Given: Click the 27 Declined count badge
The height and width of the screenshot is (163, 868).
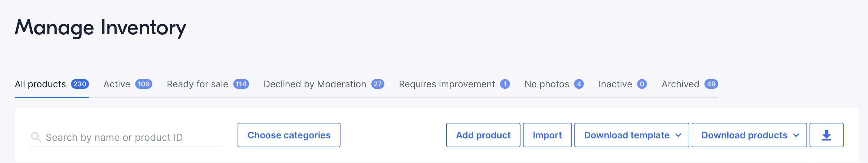Looking at the screenshot, I should click(x=378, y=84).
